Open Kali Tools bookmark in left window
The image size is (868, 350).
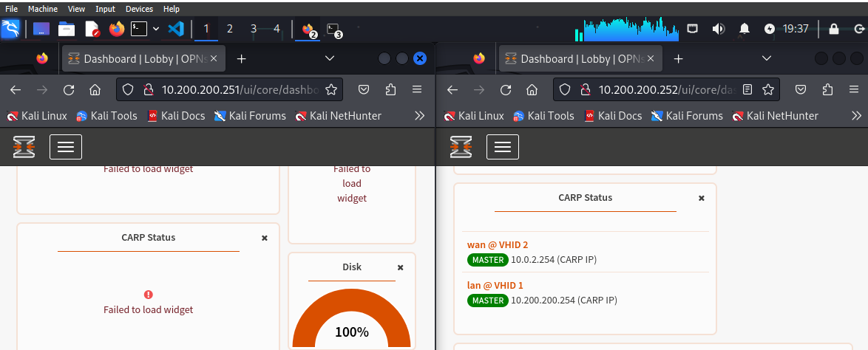coord(106,116)
